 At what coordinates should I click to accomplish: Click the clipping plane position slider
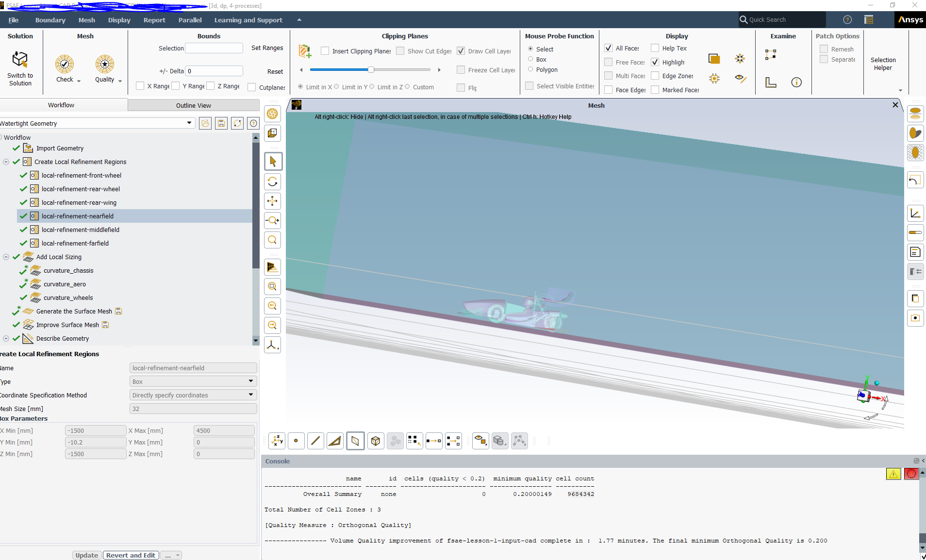coord(371,70)
